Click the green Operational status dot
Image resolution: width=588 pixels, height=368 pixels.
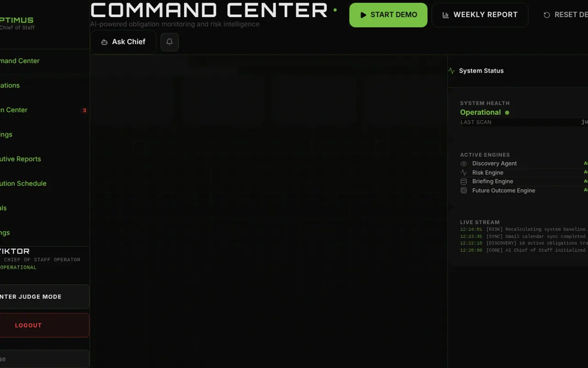[x=507, y=112]
